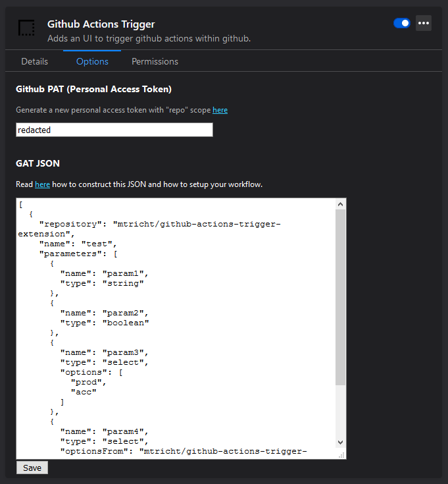Click the textarea resize grip corner
The width and height of the screenshot is (448, 484).
(341, 455)
